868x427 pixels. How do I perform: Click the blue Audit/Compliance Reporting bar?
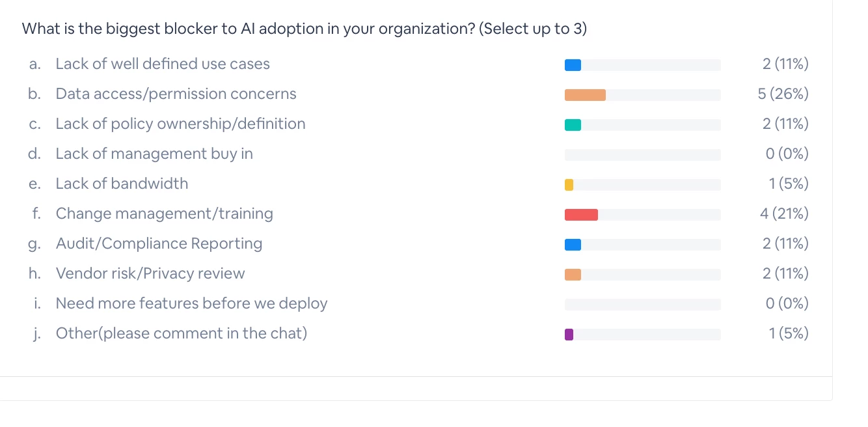tap(573, 245)
